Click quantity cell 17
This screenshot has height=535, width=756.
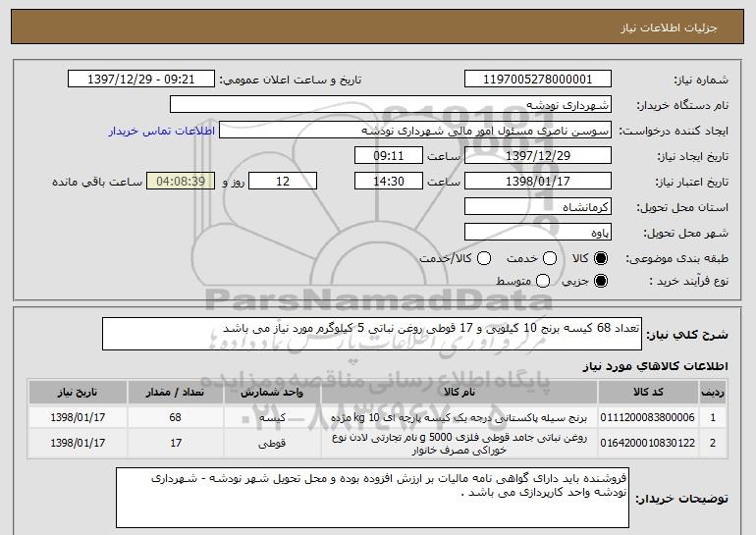(176, 443)
